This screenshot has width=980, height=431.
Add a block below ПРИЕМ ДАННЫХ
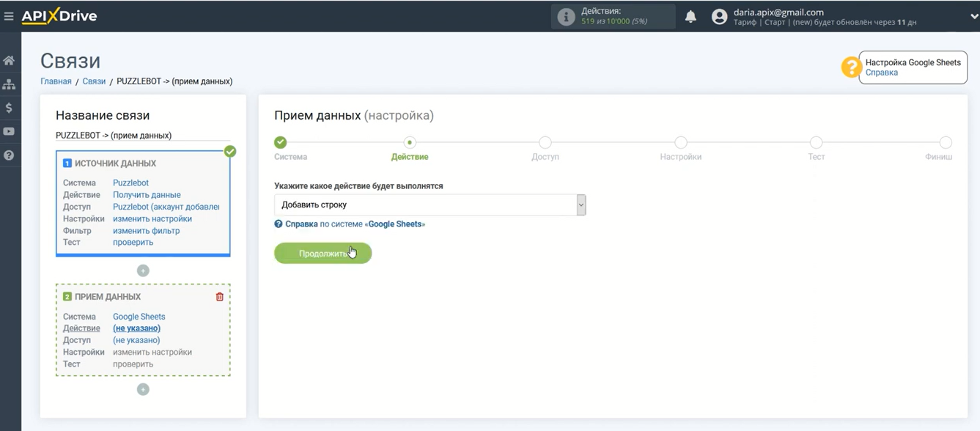[143, 389]
